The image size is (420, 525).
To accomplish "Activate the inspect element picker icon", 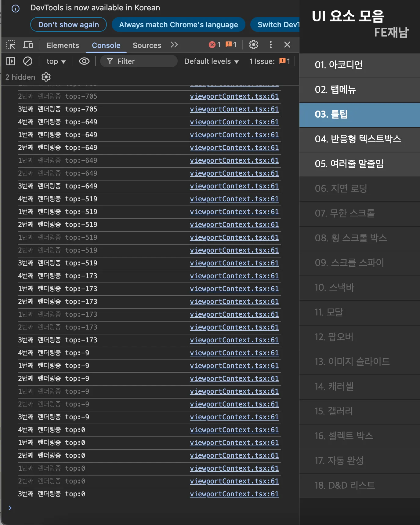I will coord(11,45).
